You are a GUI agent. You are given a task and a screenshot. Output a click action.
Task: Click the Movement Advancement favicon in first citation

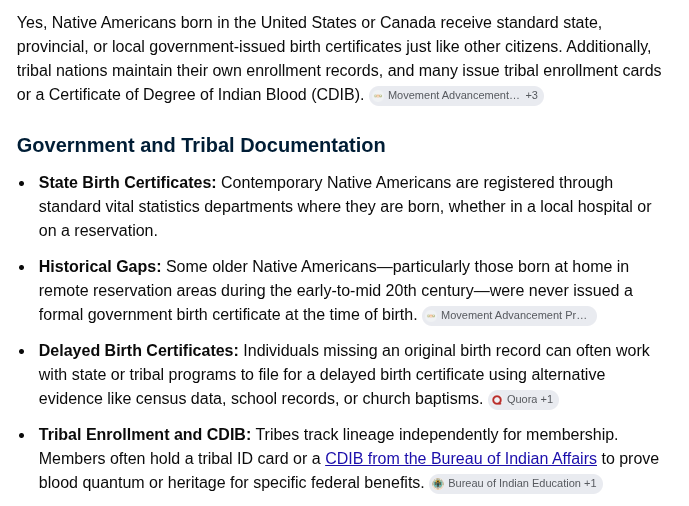click(x=378, y=96)
